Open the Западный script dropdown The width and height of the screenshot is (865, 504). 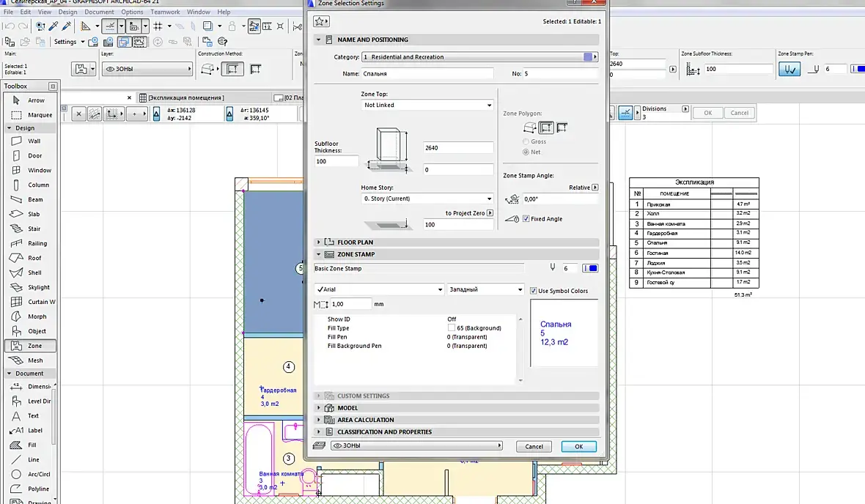click(x=485, y=289)
